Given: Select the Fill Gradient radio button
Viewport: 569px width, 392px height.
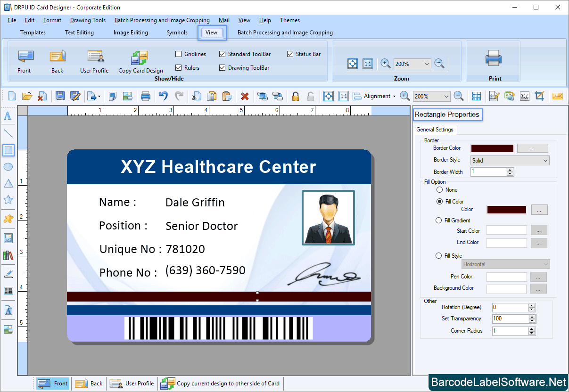Looking at the screenshot, I should click(x=438, y=220).
